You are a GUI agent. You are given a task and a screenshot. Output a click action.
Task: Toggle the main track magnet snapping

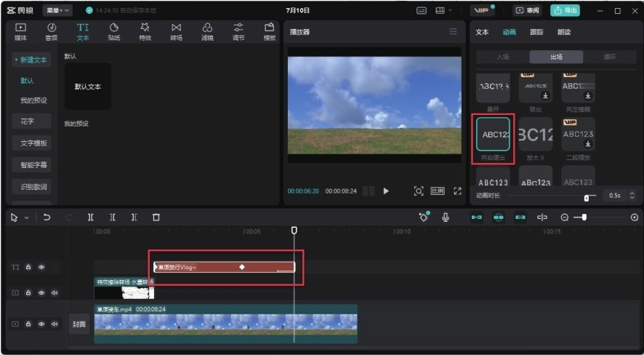[476, 218]
